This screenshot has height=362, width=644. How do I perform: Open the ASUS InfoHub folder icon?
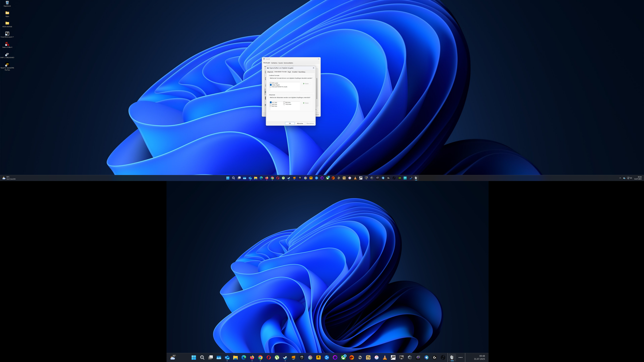pos(7,23)
